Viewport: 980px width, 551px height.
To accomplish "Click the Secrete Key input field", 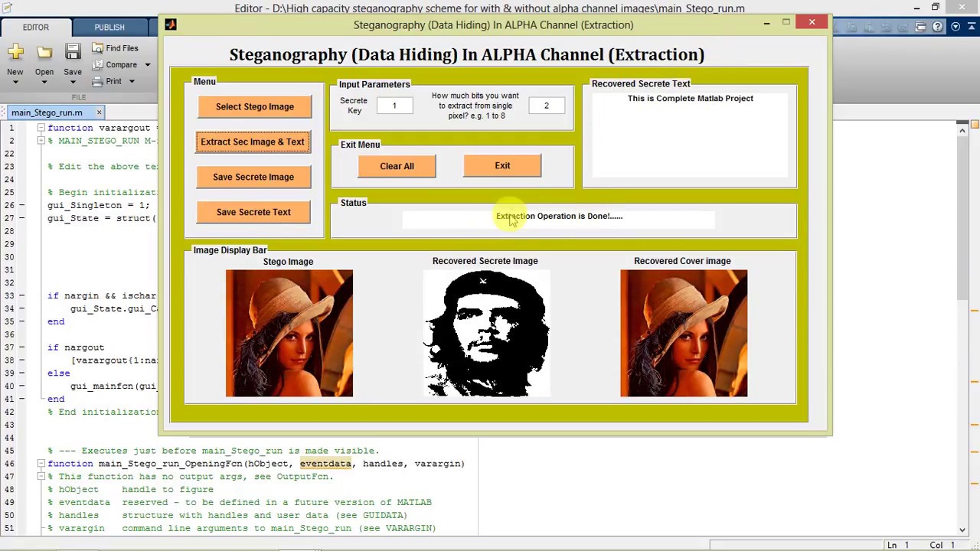I will tap(394, 106).
